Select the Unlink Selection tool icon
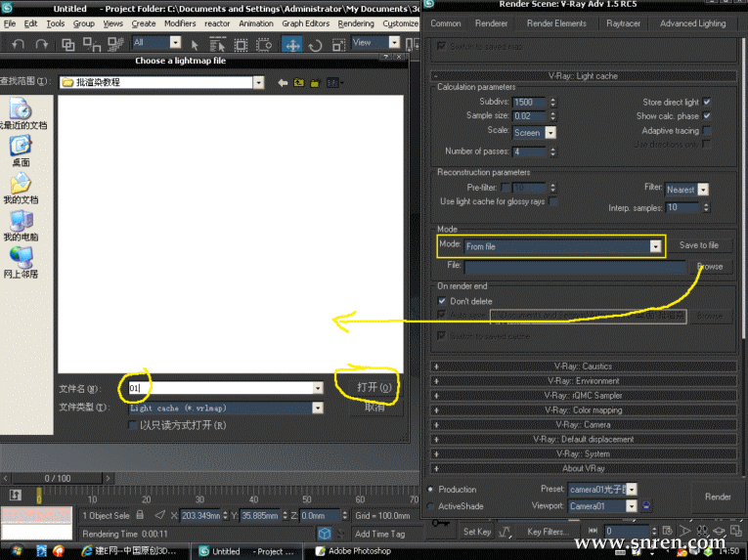This screenshot has width=748, height=560. coord(92,44)
